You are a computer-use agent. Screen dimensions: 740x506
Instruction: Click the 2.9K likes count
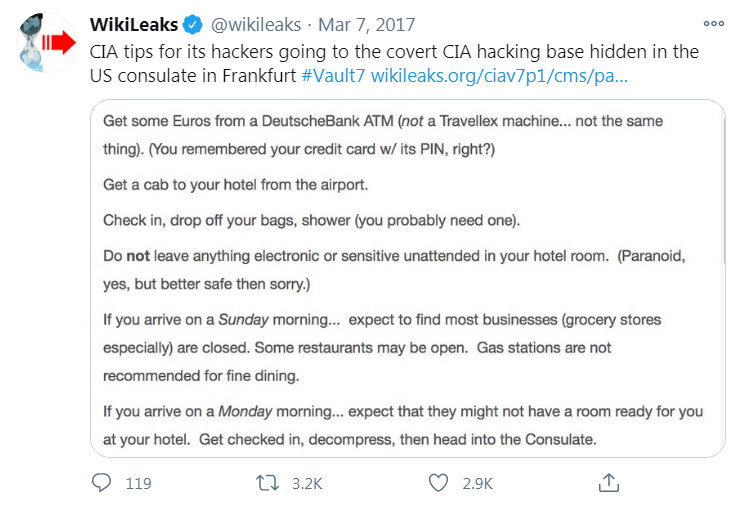(478, 483)
